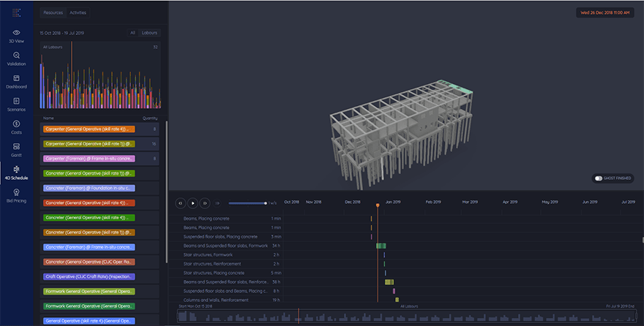Open the Gantt view icon
The width and height of the screenshot is (644, 326).
pyautogui.click(x=16, y=146)
